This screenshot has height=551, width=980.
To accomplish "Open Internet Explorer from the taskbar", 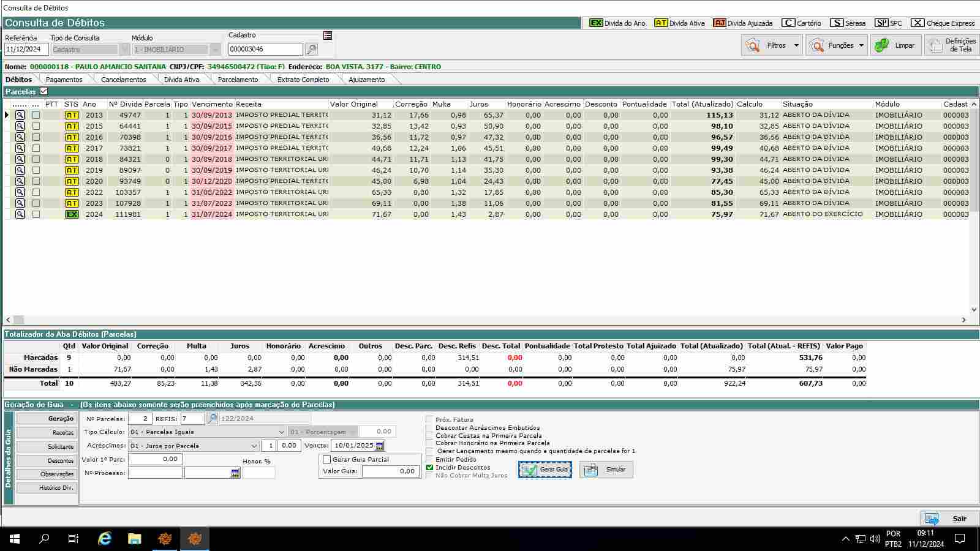I will click(105, 539).
